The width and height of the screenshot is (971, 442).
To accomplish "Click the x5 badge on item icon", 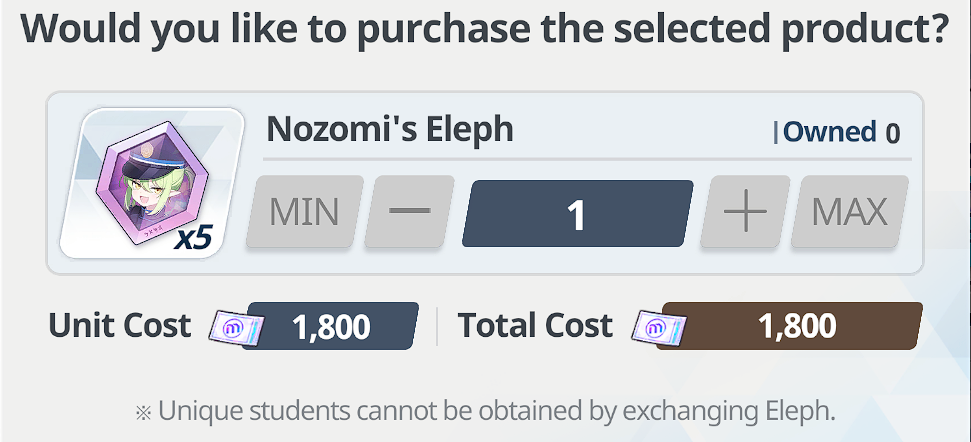I will tap(193, 238).
